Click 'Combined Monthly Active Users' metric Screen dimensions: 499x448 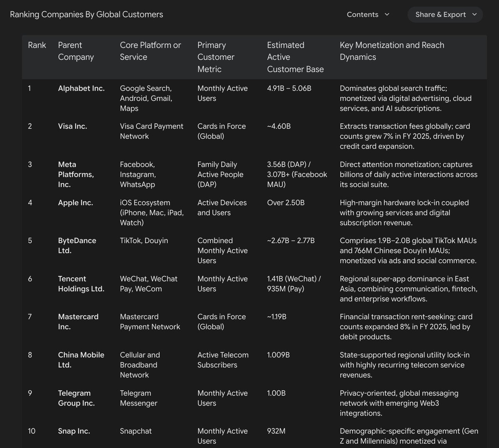(222, 251)
